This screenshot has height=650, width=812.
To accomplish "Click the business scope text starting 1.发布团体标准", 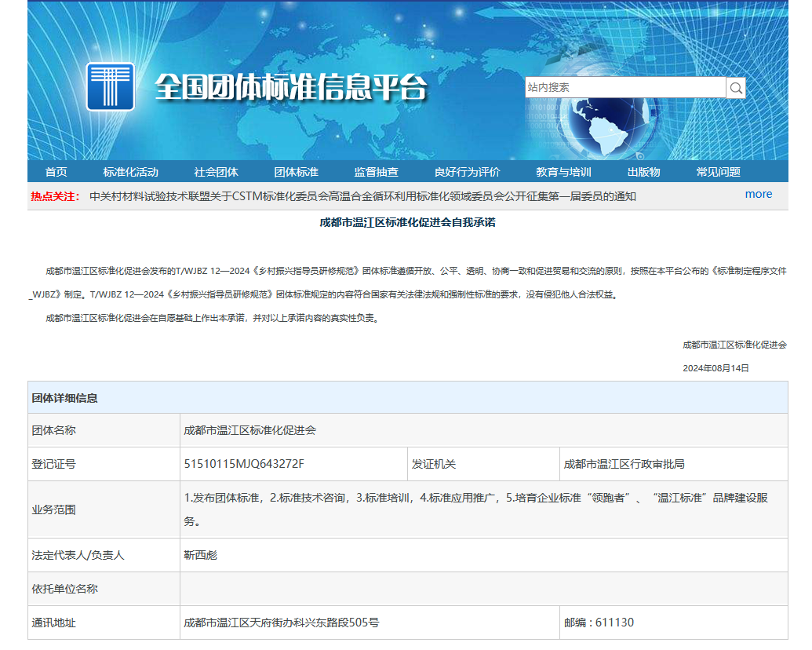I will pyautogui.click(x=476, y=509).
